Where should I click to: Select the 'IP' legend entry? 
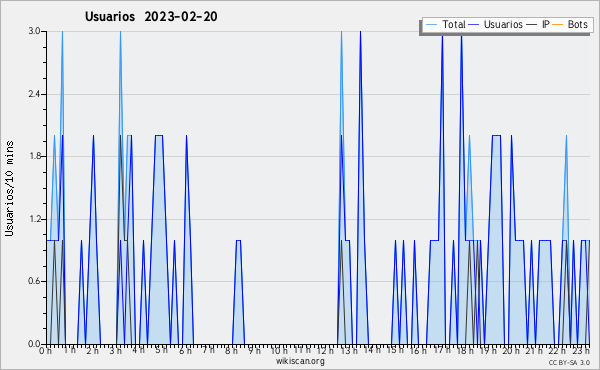[x=546, y=24]
